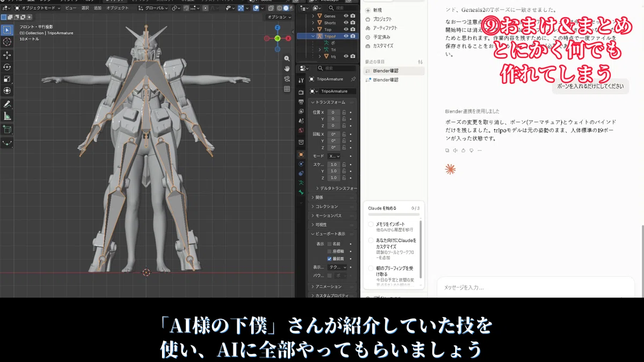The width and height of the screenshot is (644, 362).
Task: Expand the Top object in outliner
Action: pyautogui.click(x=313, y=29)
